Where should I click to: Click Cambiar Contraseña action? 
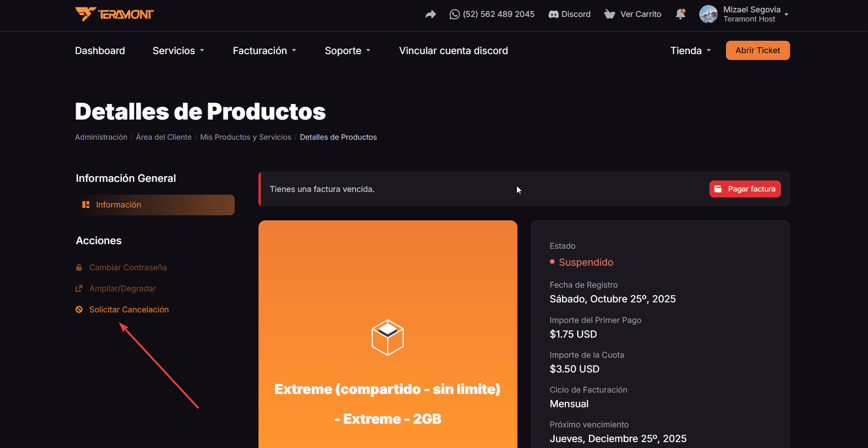tap(121, 268)
